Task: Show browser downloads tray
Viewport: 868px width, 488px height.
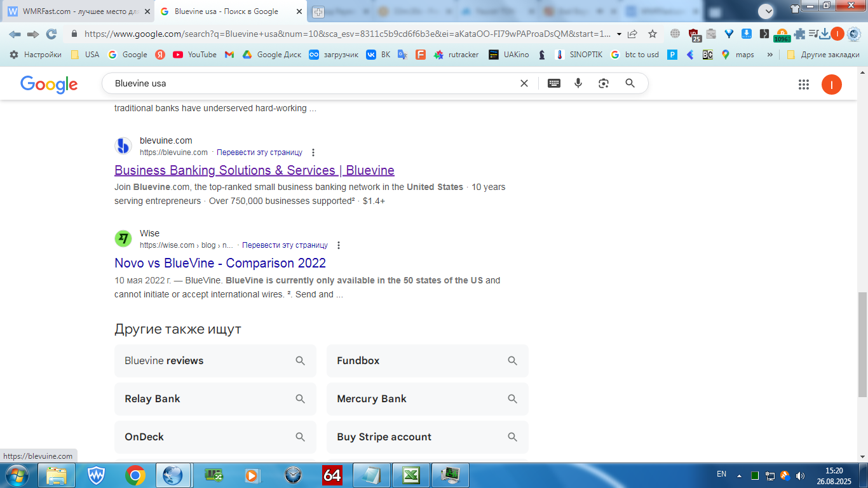Action: (825, 34)
